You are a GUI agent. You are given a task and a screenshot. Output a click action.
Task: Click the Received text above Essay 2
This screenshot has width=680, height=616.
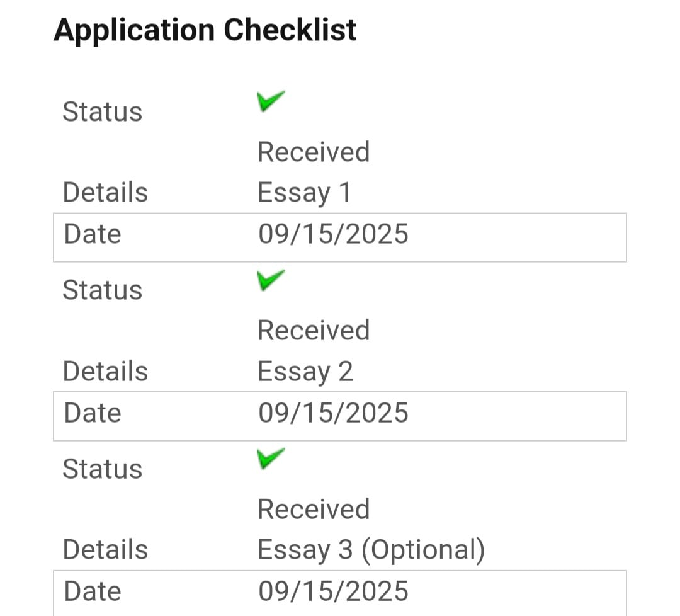click(314, 330)
